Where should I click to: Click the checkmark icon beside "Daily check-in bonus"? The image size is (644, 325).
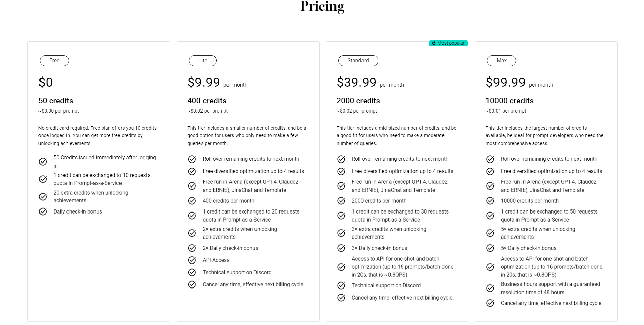43,211
